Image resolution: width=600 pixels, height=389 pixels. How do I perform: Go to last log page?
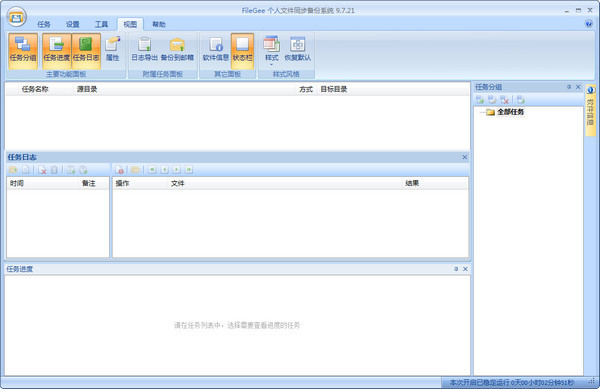[x=189, y=169]
